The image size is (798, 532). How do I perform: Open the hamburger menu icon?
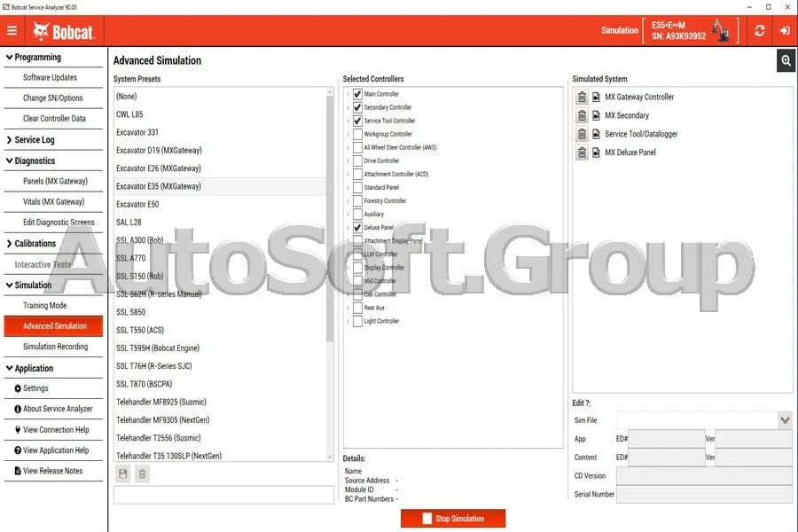tap(12, 30)
